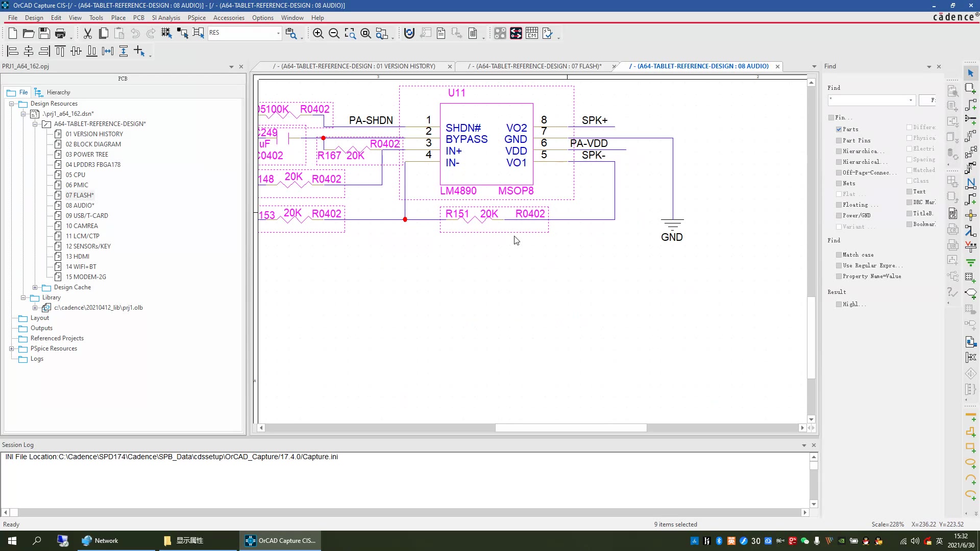980x551 pixels.
Task: Click the Copy toolbar icon
Action: pyautogui.click(x=104, y=34)
